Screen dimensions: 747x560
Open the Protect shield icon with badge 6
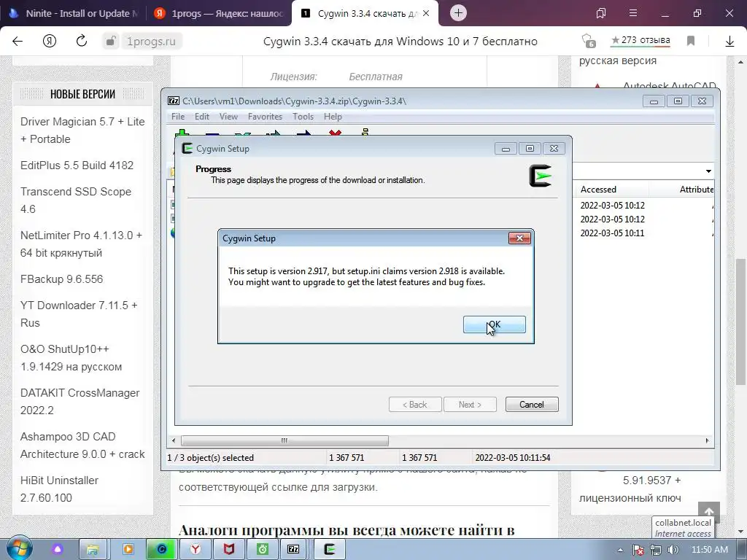(x=589, y=41)
